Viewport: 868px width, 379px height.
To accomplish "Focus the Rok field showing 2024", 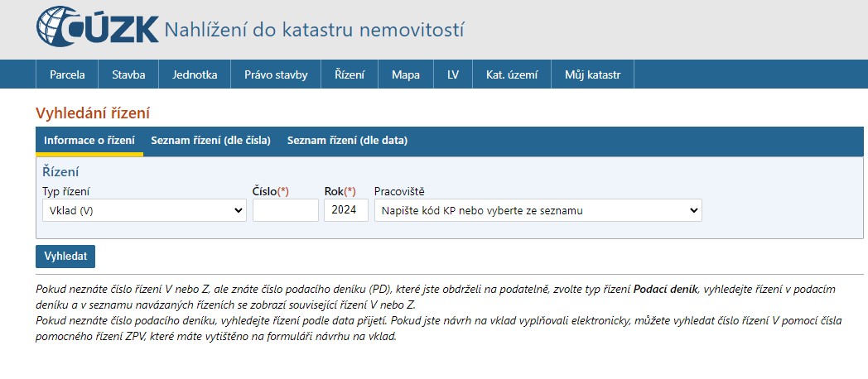I will coord(345,210).
